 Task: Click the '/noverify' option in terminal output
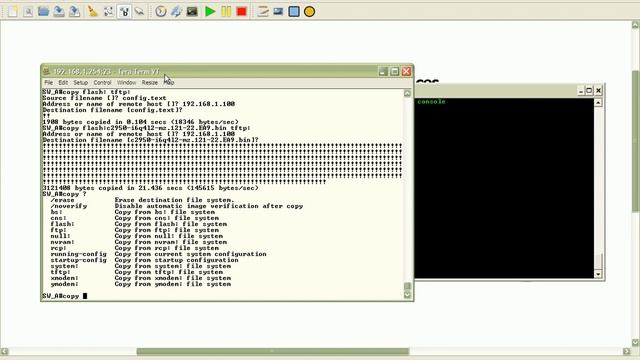[x=69, y=206]
